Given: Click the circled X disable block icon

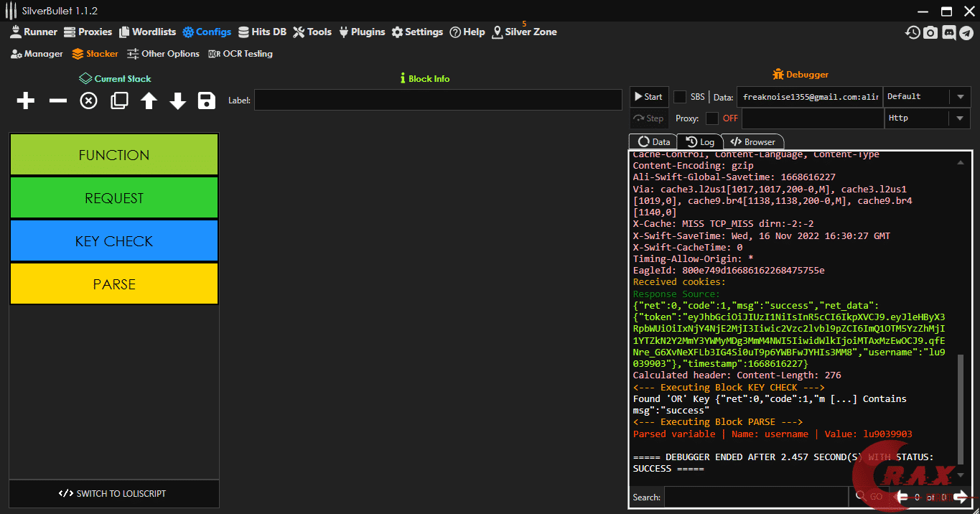Looking at the screenshot, I should point(88,101).
